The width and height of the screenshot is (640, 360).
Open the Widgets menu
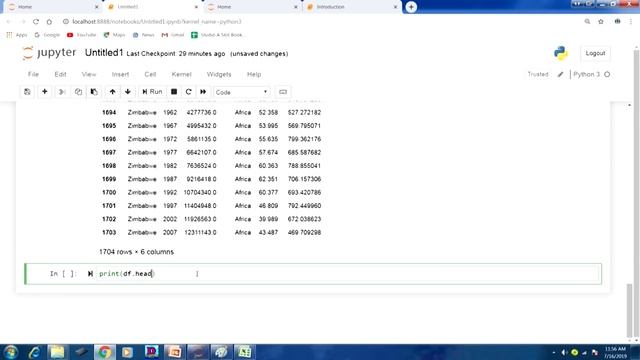pyautogui.click(x=219, y=74)
